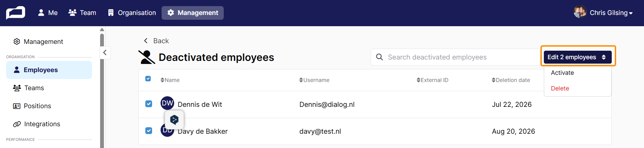This screenshot has height=148, width=644.
Task: Open the Organisation tab in navbar
Action: [x=132, y=13]
